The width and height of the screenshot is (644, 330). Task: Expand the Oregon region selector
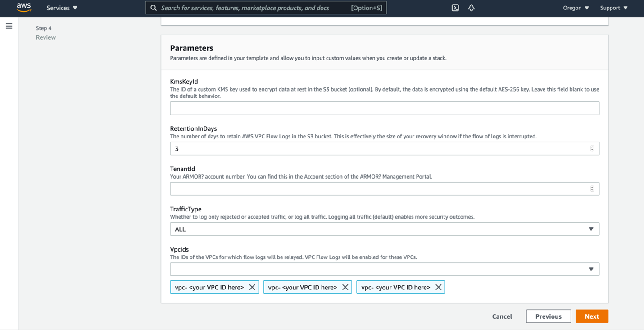576,8
